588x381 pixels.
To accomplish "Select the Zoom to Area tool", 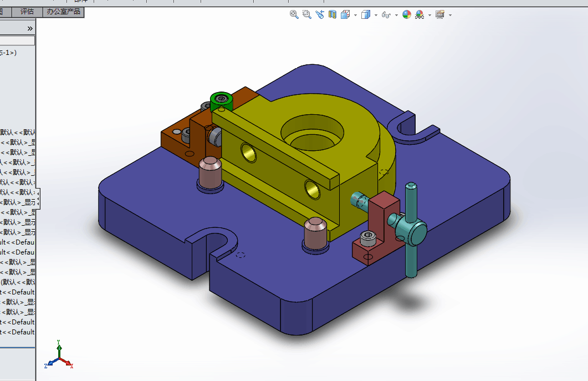I will coord(307,14).
